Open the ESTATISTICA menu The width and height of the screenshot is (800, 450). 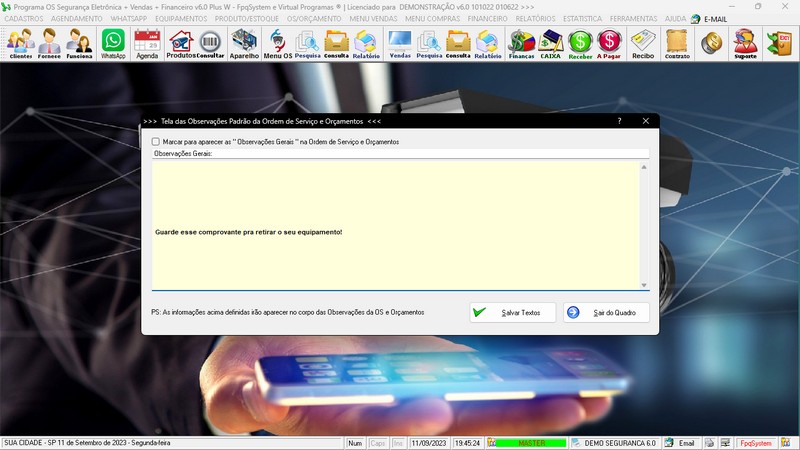point(582,19)
